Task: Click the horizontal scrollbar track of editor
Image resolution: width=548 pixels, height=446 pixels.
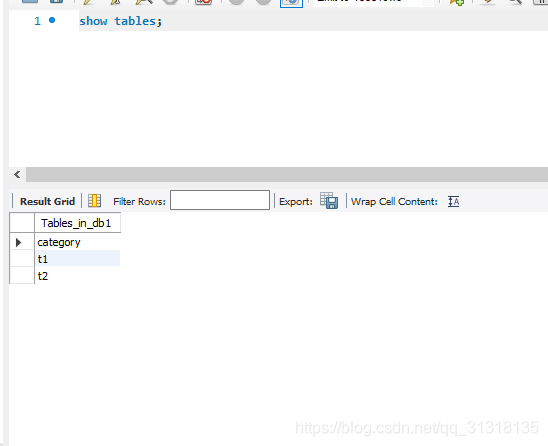Action: (x=287, y=174)
